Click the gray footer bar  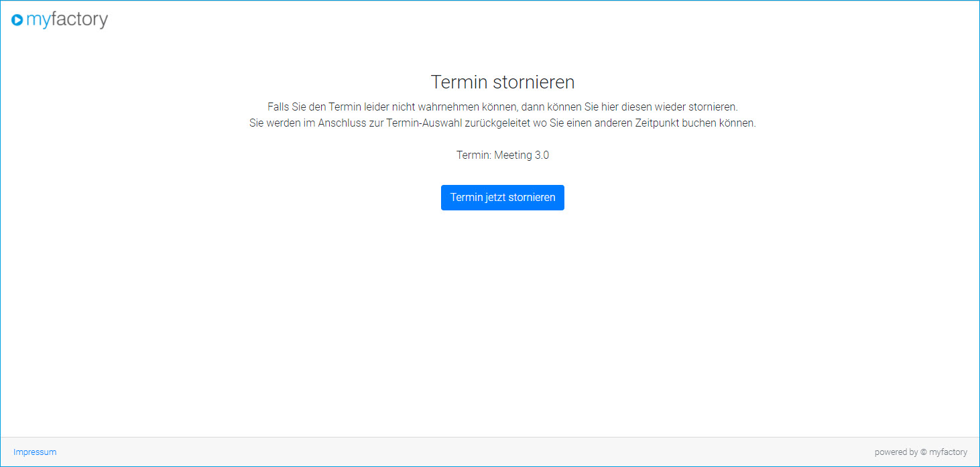click(469, 452)
